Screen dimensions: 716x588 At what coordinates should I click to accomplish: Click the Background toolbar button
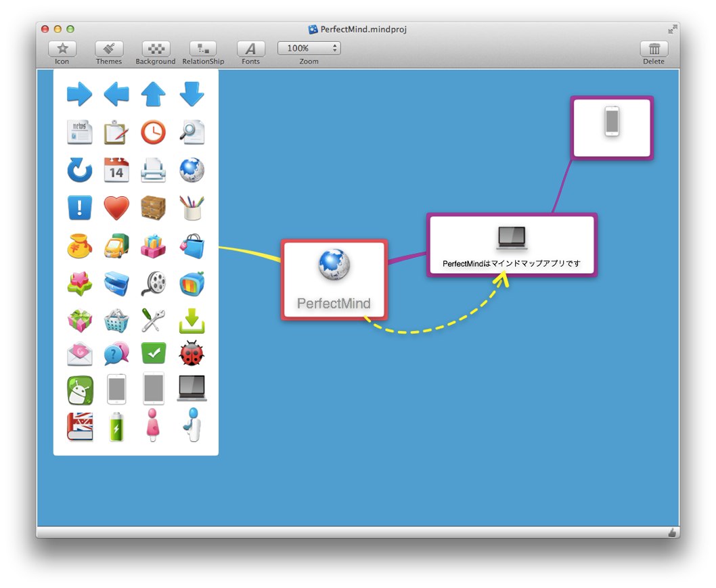click(x=156, y=49)
